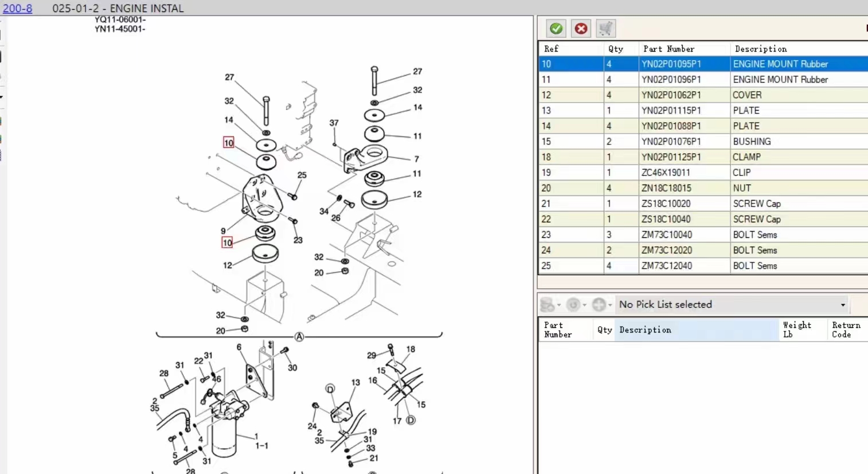Open the 200-8 link
Screen dimensions: 868x474
coord(17,8)
